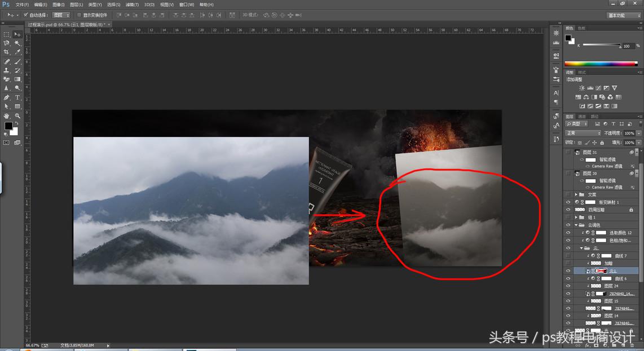Viewport: 644px width, 351px height.
Task: Click the Hue/Saturation adjustment icon
Action: coord(579,97)
